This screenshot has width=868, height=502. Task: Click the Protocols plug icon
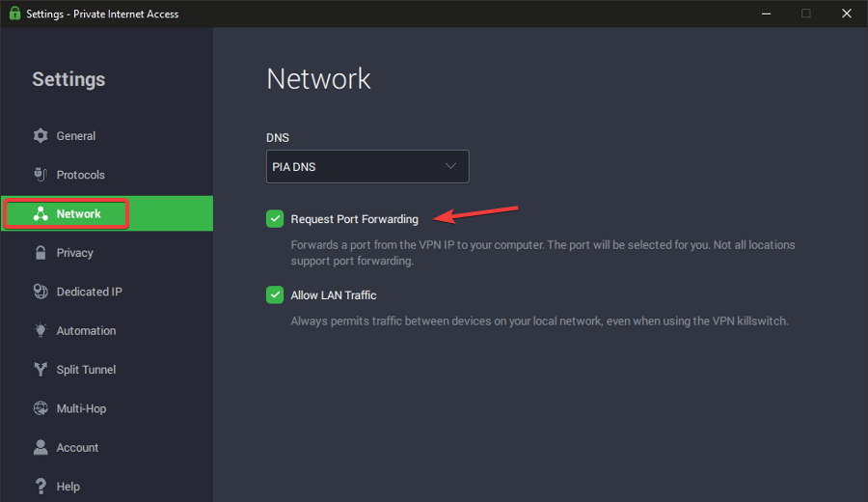41,175
